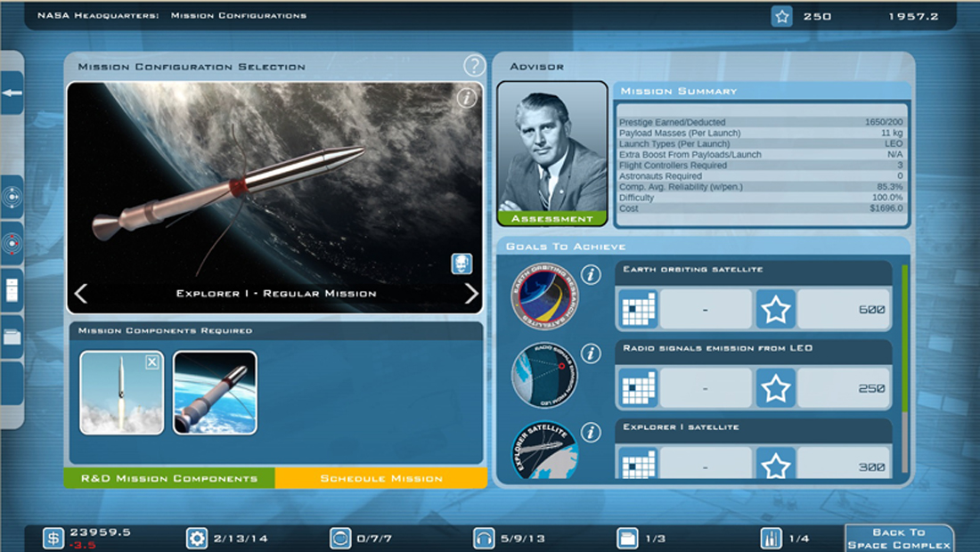Click info icon on mission preview image
Screen dimensions: 980x552
pyautogui.click(x=466, y=97)
